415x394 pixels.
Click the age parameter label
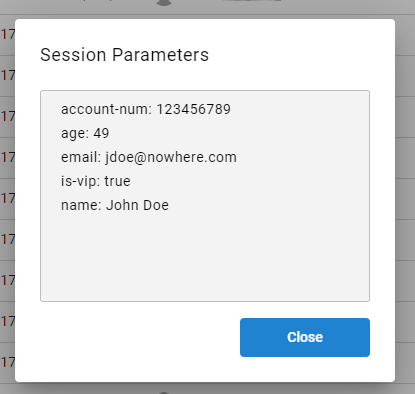[x=75, y=134]
